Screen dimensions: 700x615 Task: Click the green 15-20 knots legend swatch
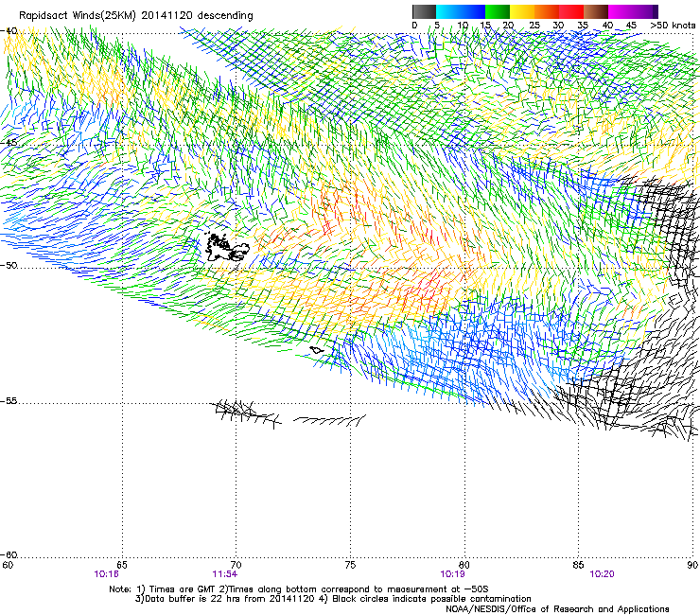[x=498, y=11]
